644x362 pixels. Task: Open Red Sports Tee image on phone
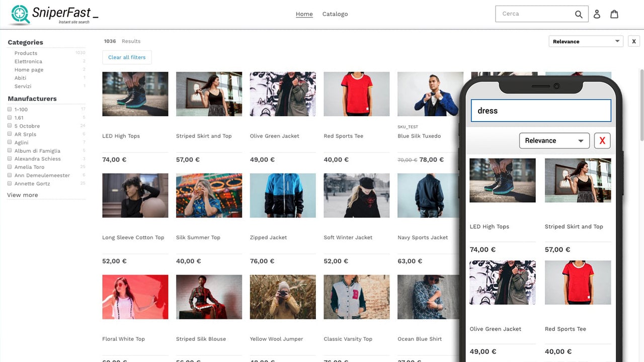(578, 283)
